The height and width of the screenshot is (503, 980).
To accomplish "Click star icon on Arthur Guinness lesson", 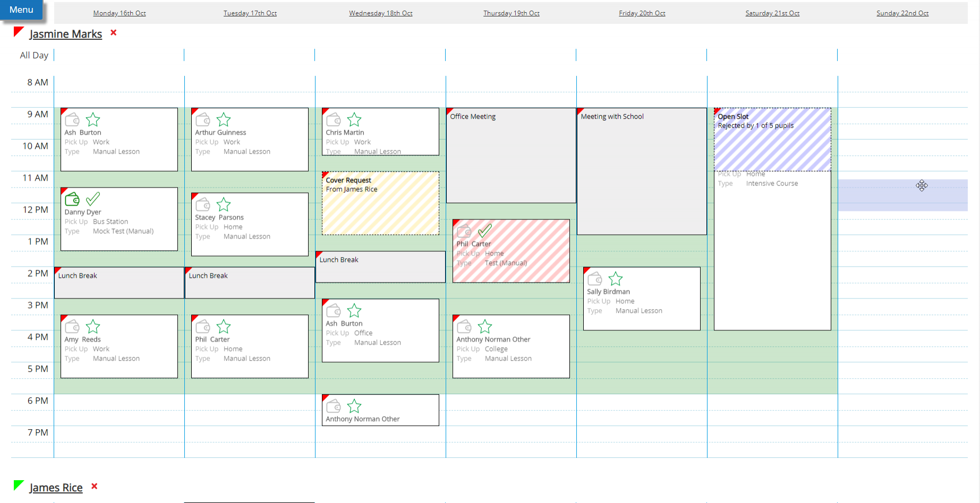I will click(x=224, y=120).
